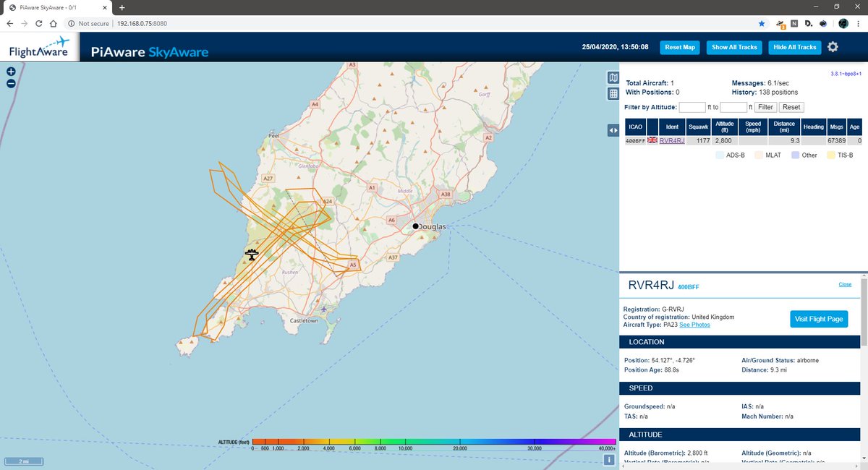Switch to the PiAware SkyAware browser tab
This screenshot has width=868, height=470.
(47, 7)
